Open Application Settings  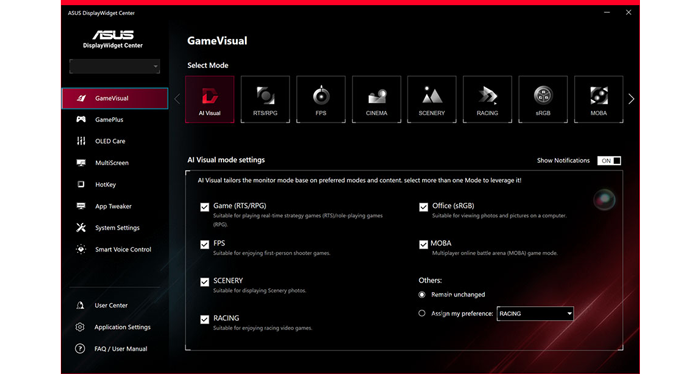tap(115, 327)
